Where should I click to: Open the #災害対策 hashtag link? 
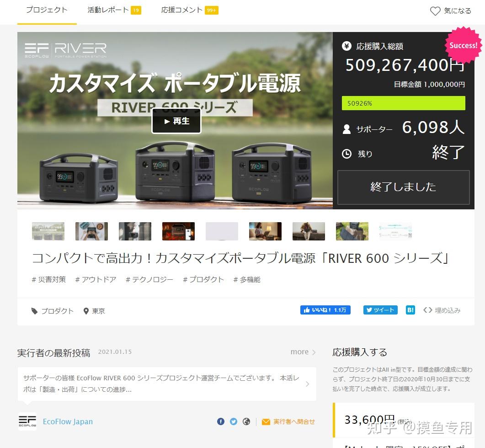48,279
